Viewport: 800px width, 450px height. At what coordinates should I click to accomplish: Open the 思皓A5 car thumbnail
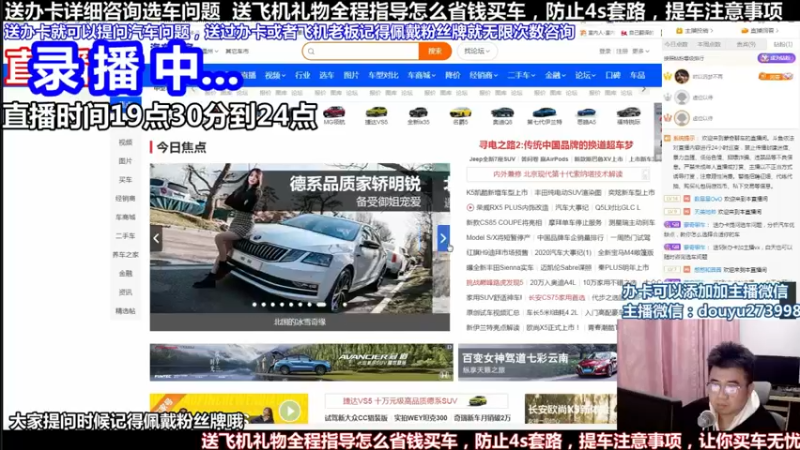point(586,115)
